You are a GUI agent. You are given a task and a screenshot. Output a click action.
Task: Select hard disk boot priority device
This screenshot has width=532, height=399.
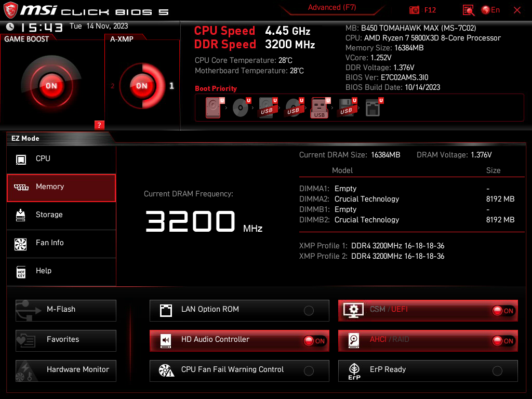coord(215,108)
